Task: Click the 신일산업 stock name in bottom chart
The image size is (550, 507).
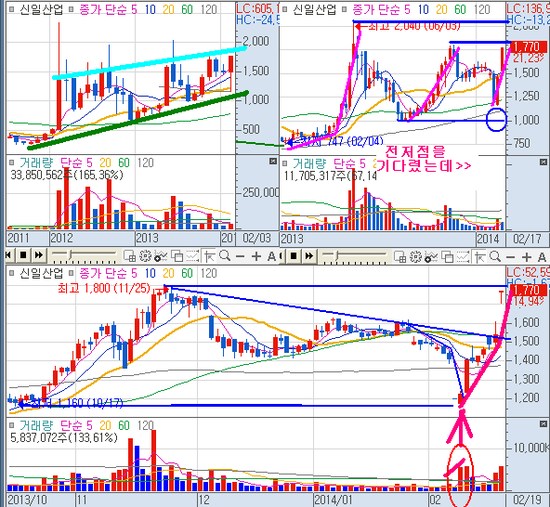Action: 41,273
